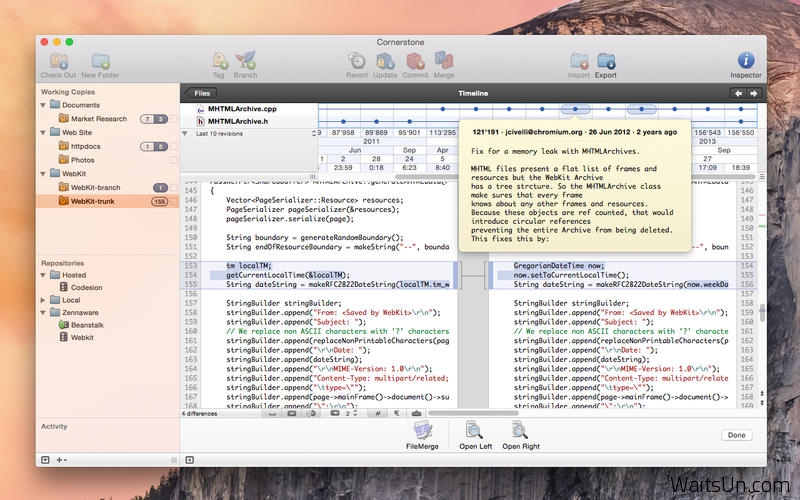
Task: Click the 155 badge on WebKit-trunk
Action: coord(160,202)
